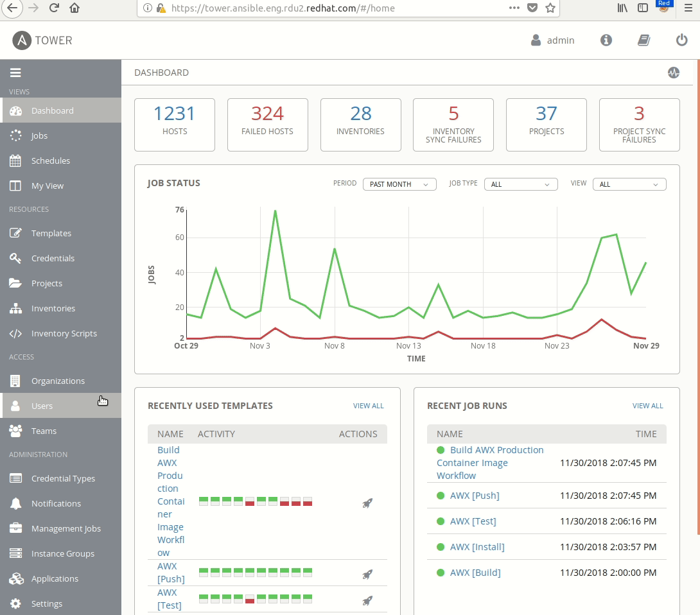The width and height of the screenshot is (700, 615).
Task: Click first red failed activity square for Build AWX workflow
Action: pos(250,501)
